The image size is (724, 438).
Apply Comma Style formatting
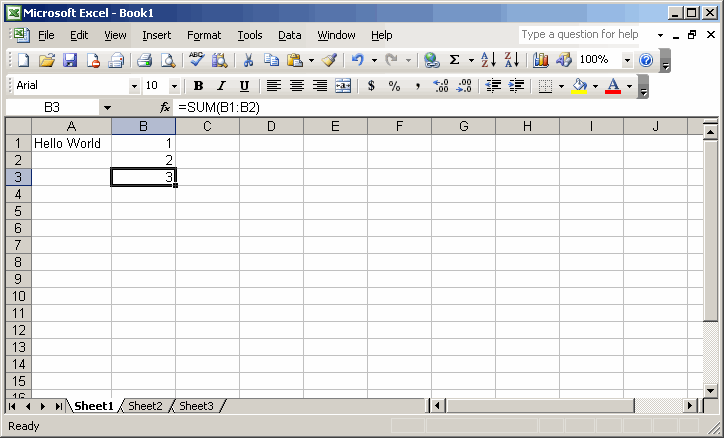(x=417, y=86)
